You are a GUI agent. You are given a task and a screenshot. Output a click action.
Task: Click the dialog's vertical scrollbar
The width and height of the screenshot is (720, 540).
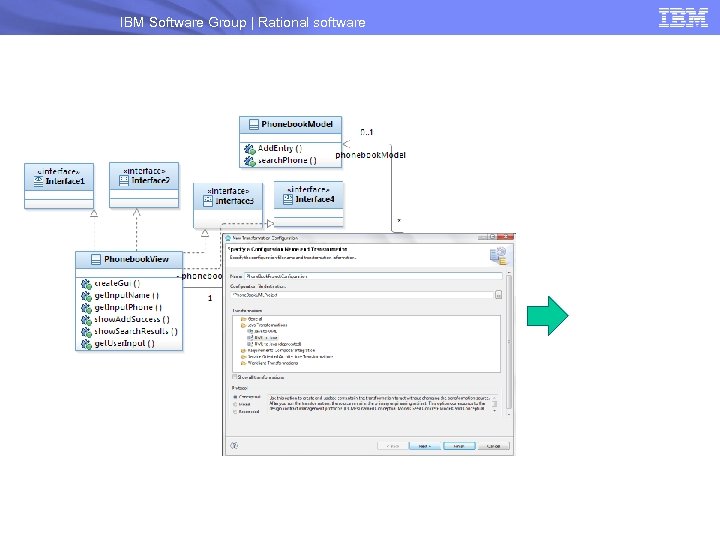coord(509,342)
